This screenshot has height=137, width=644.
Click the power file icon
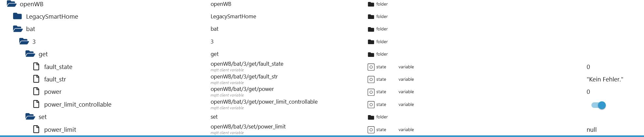click(36, 92)
